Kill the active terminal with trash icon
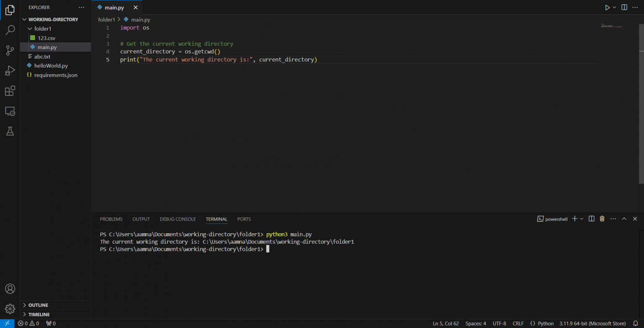 602,219
